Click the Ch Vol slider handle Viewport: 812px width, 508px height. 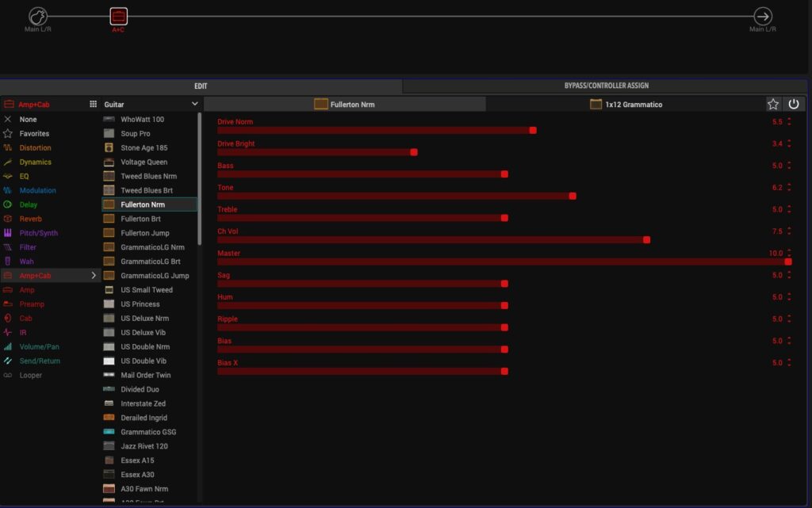point(646,239)
